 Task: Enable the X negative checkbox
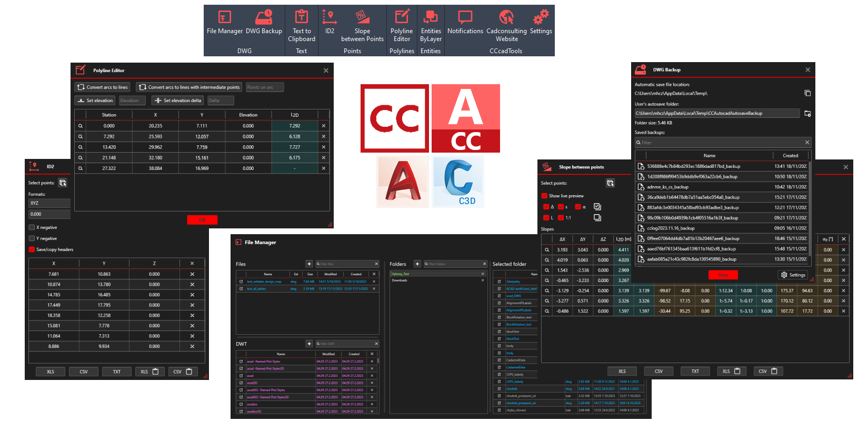pos(32,227)
